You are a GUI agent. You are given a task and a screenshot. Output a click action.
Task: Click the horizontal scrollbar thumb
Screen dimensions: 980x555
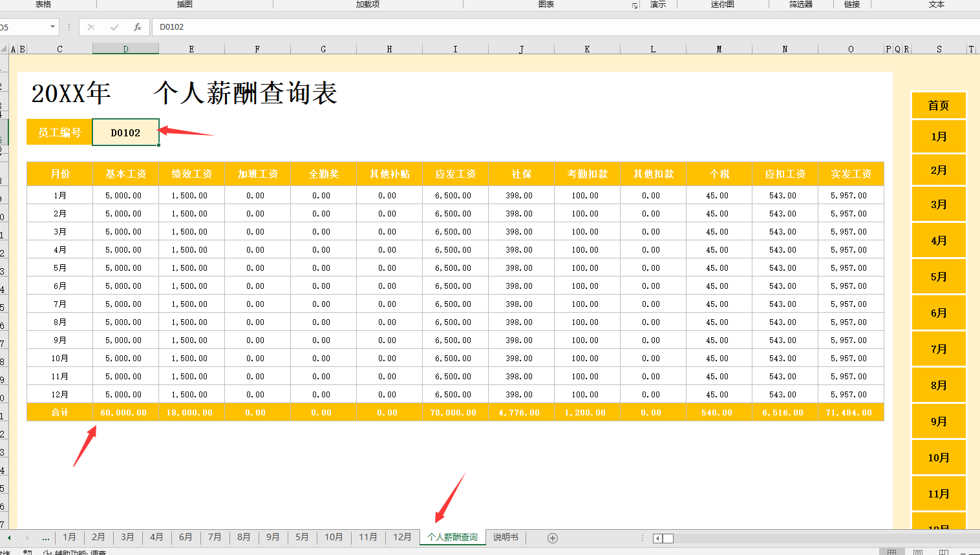[x=668, y=538]
